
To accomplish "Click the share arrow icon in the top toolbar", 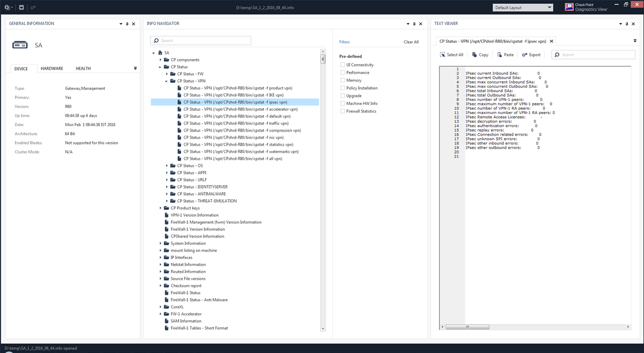I will pos(33,8).
